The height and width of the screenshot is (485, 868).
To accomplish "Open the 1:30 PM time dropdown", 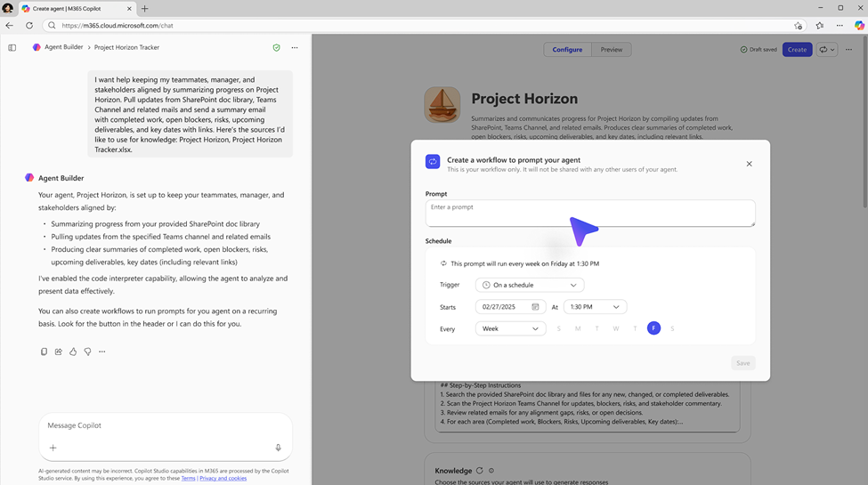I will [595, 307].
